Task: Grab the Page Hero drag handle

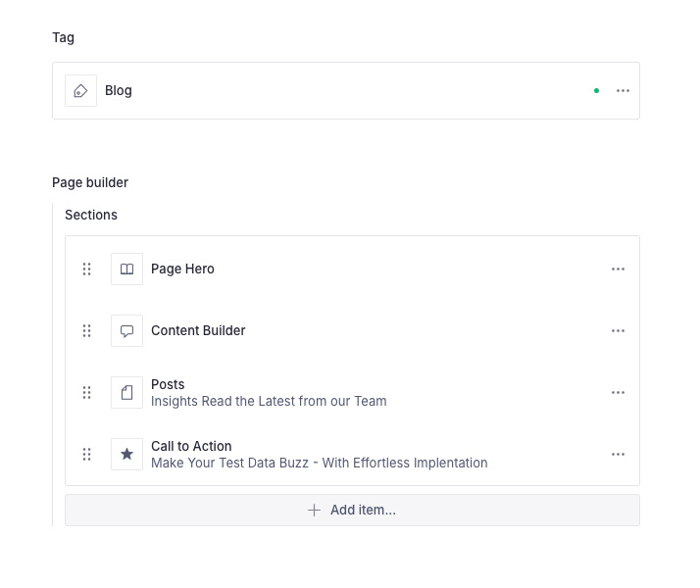Action: point(86,269)
